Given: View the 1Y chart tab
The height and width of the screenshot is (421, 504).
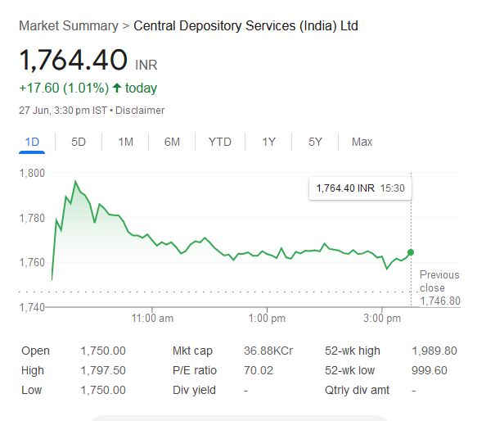Looking at the screenshot, I should (x=268, y=142).
